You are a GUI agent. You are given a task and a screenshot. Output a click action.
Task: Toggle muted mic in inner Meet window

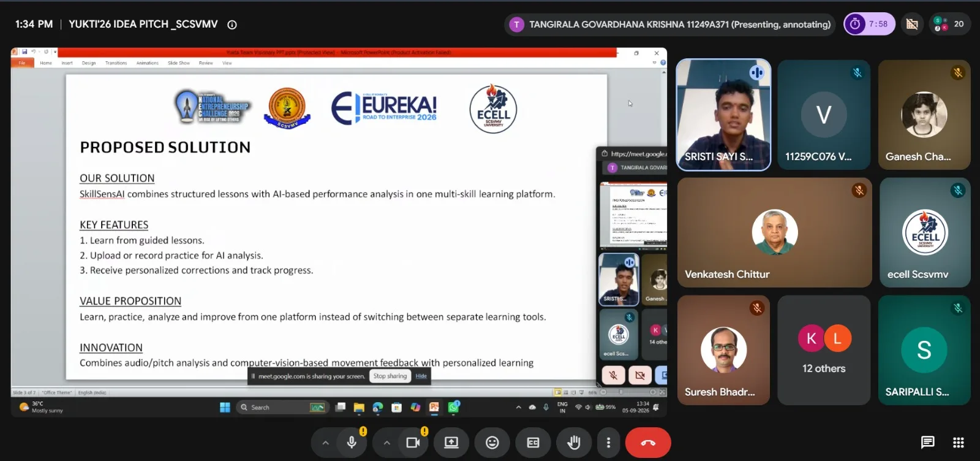coord(613,375)
